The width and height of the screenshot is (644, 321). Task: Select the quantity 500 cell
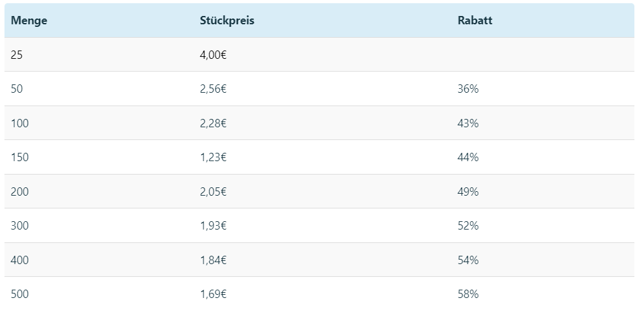coord(20,294)
